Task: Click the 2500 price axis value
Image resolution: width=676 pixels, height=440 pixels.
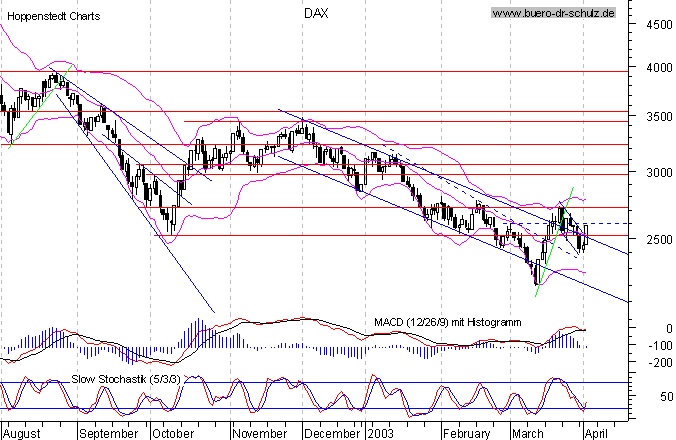Action: pos(659,239)
